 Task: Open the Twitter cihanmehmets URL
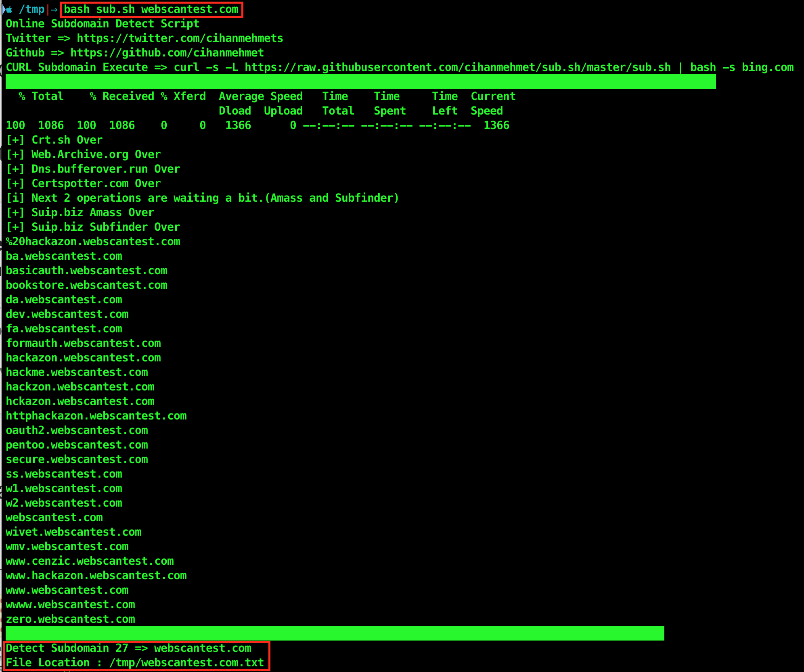pyautogui.click(x=180, y=38)
